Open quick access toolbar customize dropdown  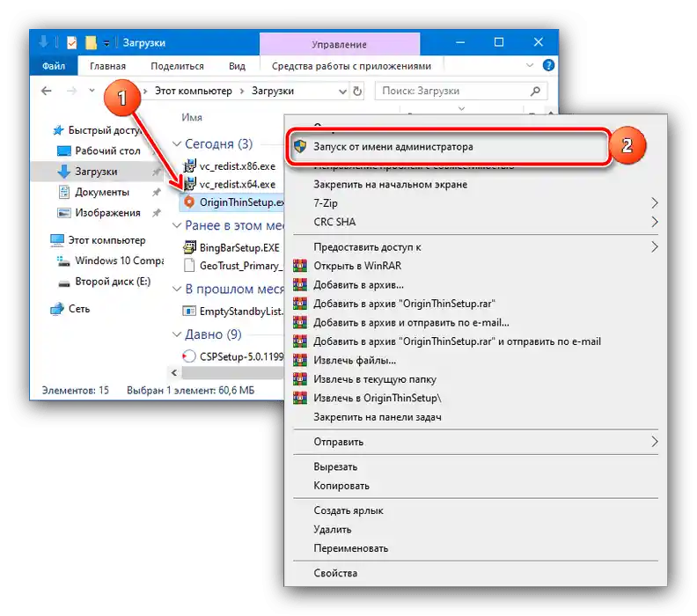tap(106, 43)
